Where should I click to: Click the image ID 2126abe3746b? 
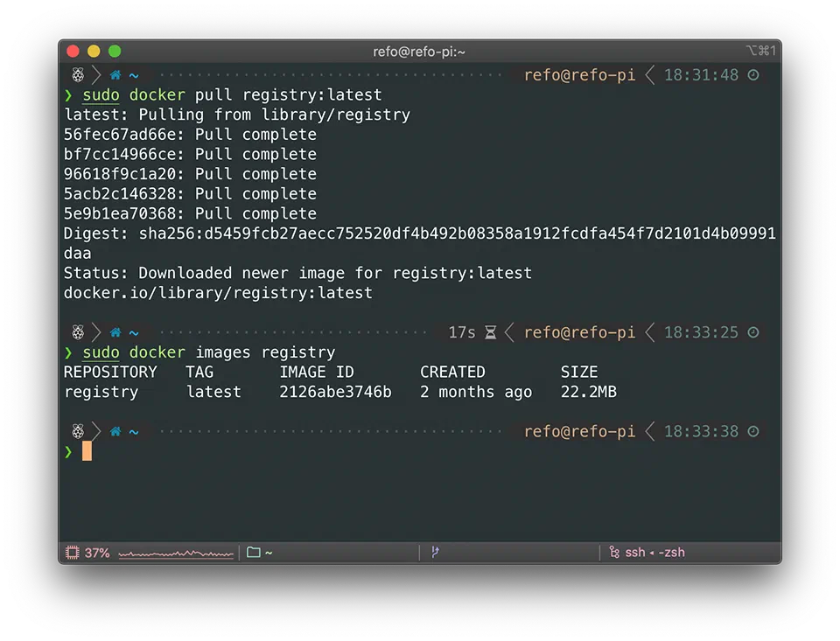tap(335, 392)
